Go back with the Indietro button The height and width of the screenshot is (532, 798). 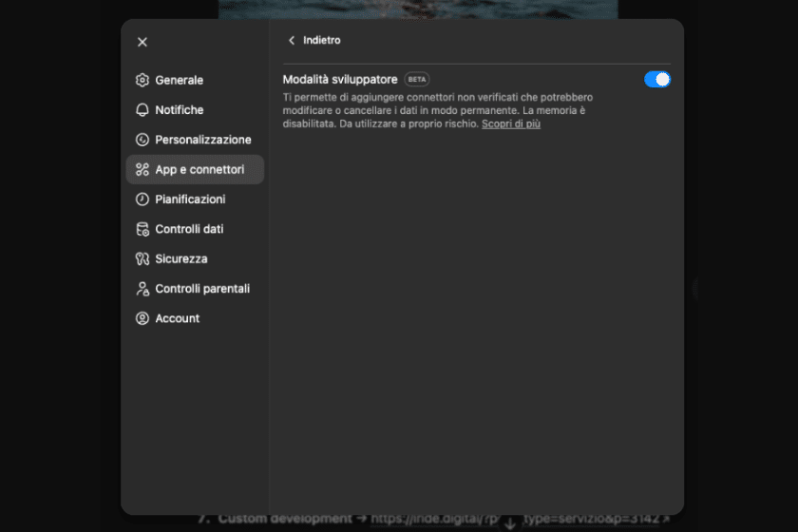pos(314,40)
